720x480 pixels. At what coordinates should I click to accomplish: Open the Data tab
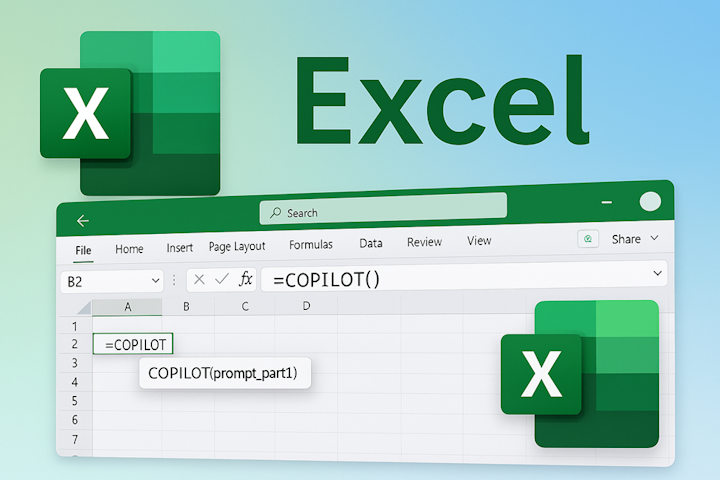coord(371,243)
